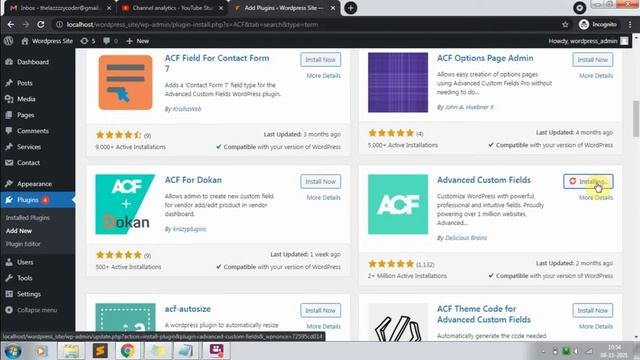
Task: Install ACF Options Page Admin plugin
Action: [593, 60]
